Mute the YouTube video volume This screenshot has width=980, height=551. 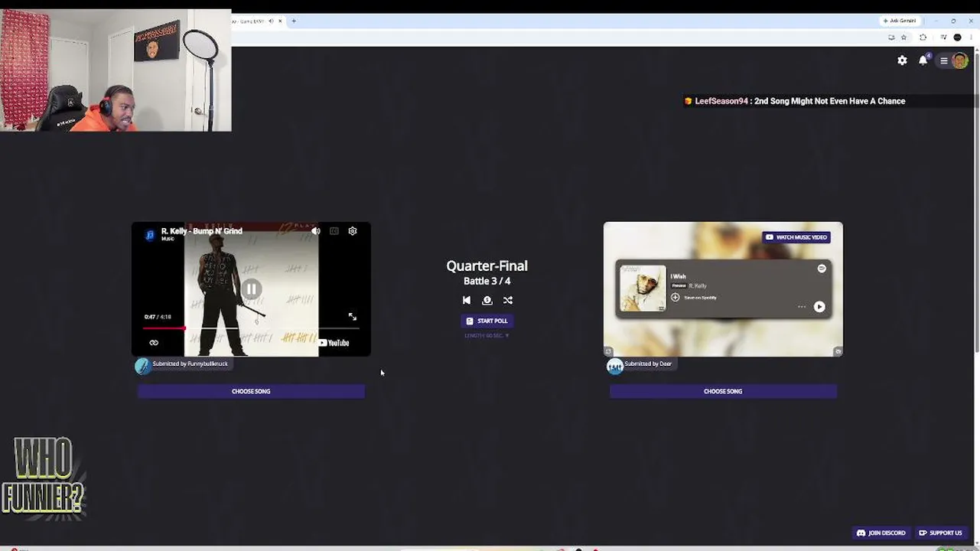tap(316, 231)
